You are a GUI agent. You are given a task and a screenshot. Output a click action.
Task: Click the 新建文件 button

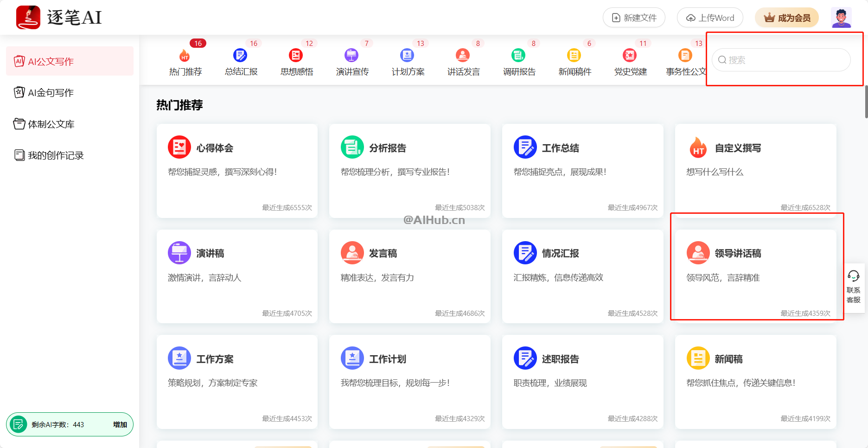pyautogui.click(x=634, y=18)
